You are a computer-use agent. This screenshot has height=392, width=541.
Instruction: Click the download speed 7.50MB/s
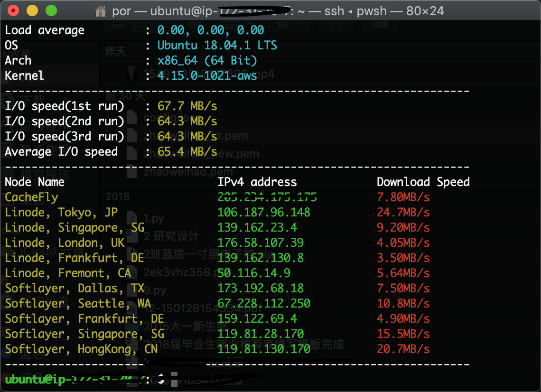click(403, 289)
